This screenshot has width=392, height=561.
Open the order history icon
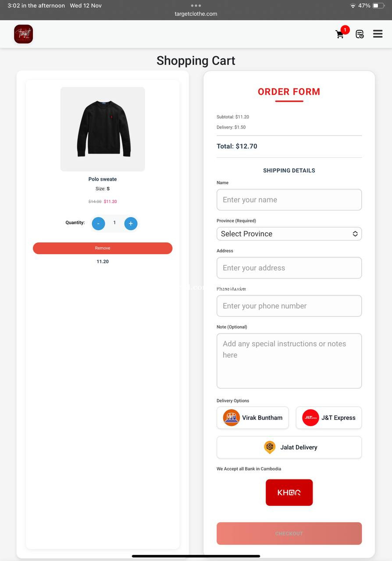point(360,34)
